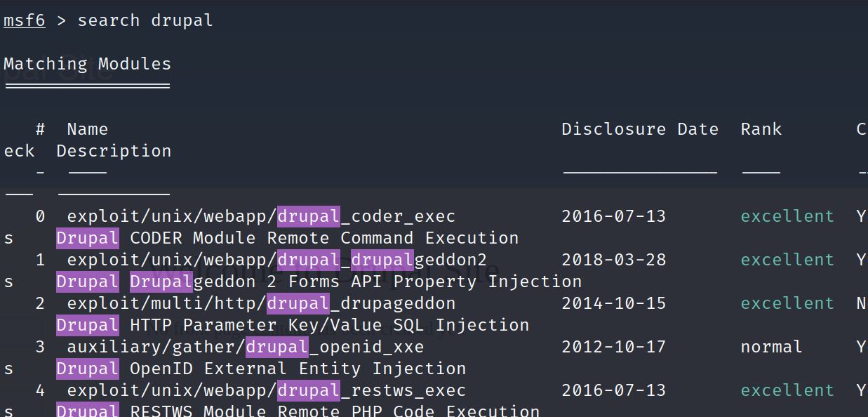Image resolution: width=868 pixels, height=417 pixels.
Task: Click the Disclosure Date column header
Action: click(x=639, y=129)
